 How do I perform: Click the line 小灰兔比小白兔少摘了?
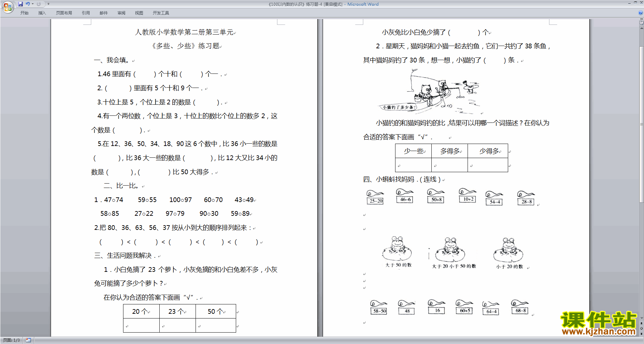435,32
